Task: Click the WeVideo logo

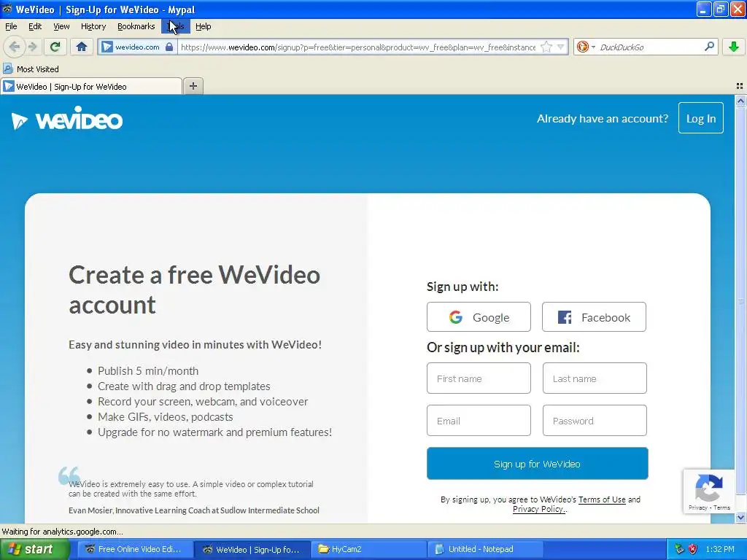Action: [67, 119]
